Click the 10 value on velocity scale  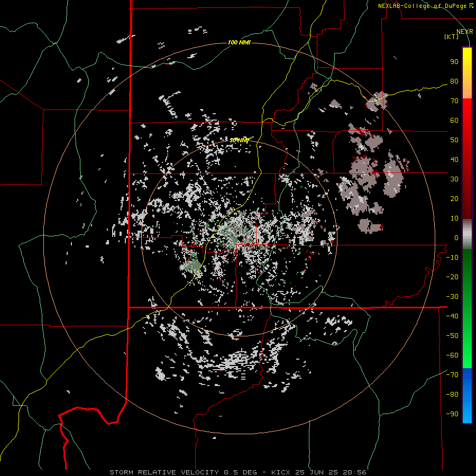click(x=454, y=218)
